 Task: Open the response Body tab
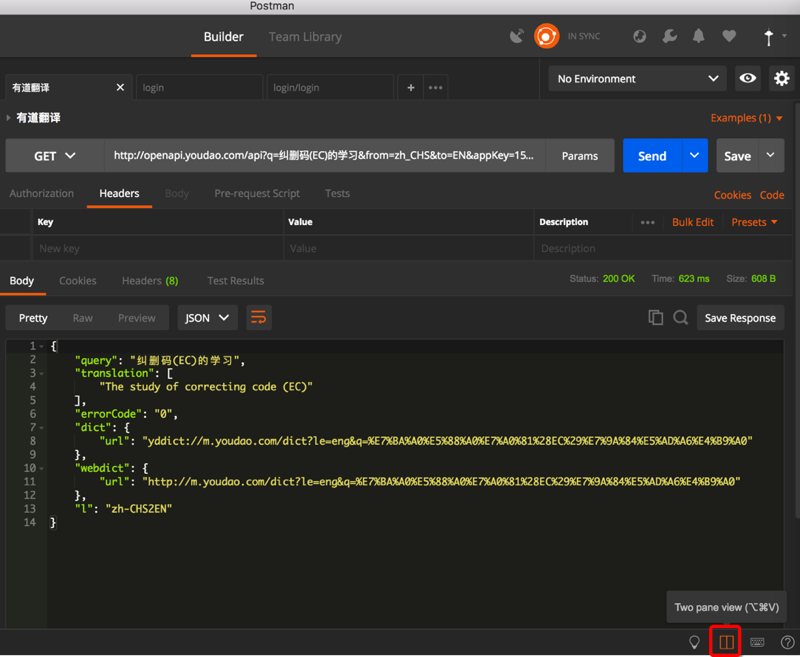point(21,281)
